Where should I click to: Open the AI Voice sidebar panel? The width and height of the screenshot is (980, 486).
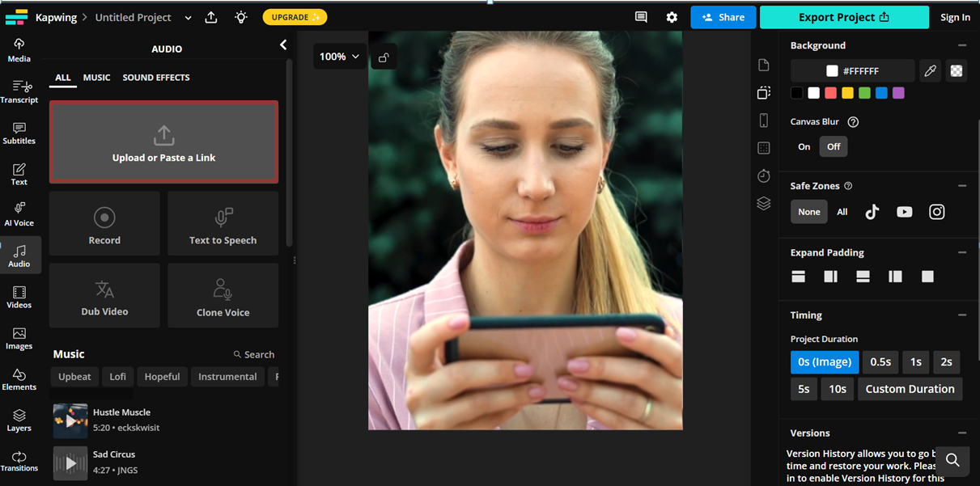pos(19,214)
